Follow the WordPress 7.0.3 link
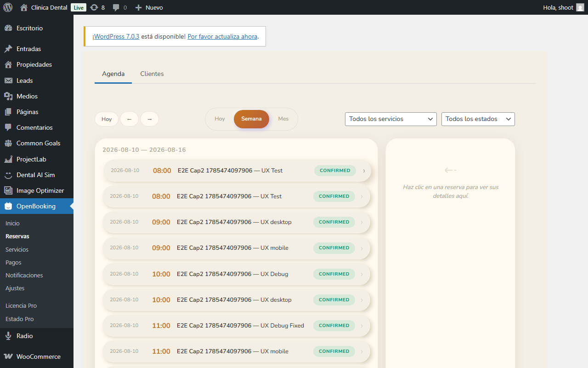The width and height of the screenshot is (588, 368). [x=117, y=36]
